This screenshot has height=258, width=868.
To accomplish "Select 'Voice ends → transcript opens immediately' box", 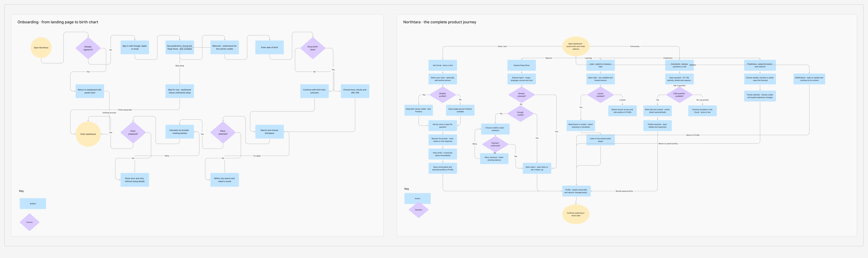I will [443, 154].
